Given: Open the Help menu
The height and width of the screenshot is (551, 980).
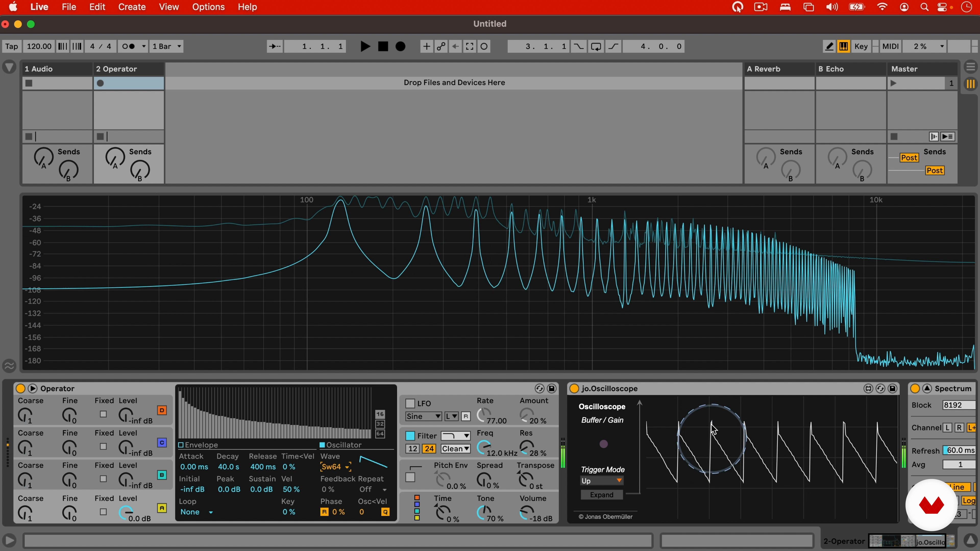Looking at the screenshot, I should click(x=247, y=7).
